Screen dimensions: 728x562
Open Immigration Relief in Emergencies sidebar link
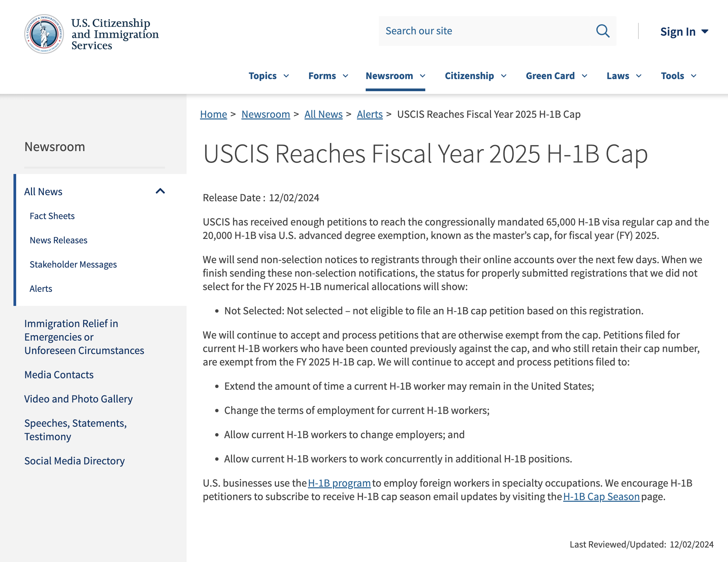84,337
